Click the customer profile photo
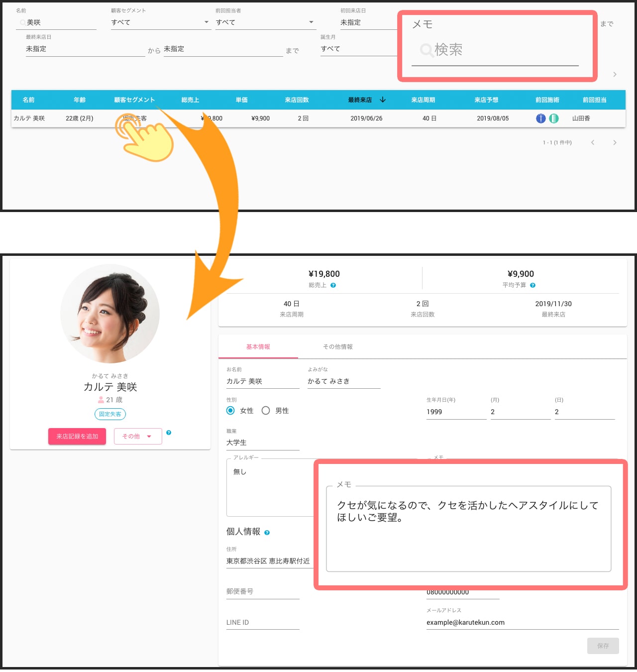Viewport: 637px width, 672px height. (x=110, y=314)
